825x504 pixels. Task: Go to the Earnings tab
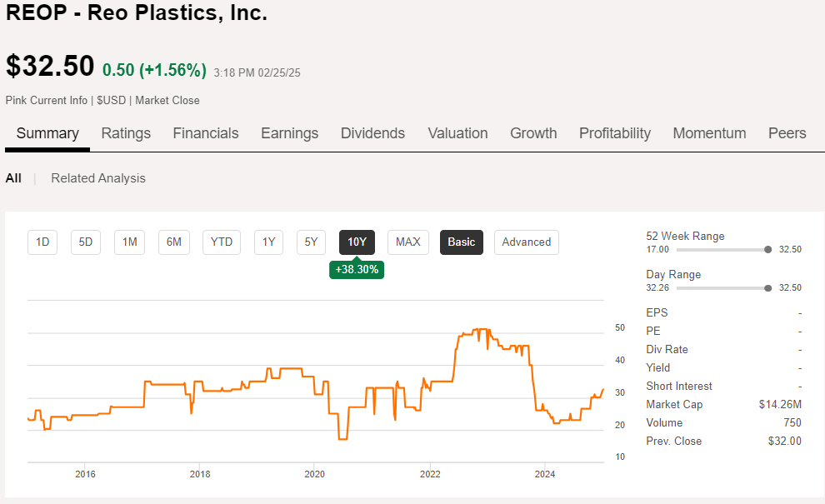pyautogui.click(x=290, y=133)
